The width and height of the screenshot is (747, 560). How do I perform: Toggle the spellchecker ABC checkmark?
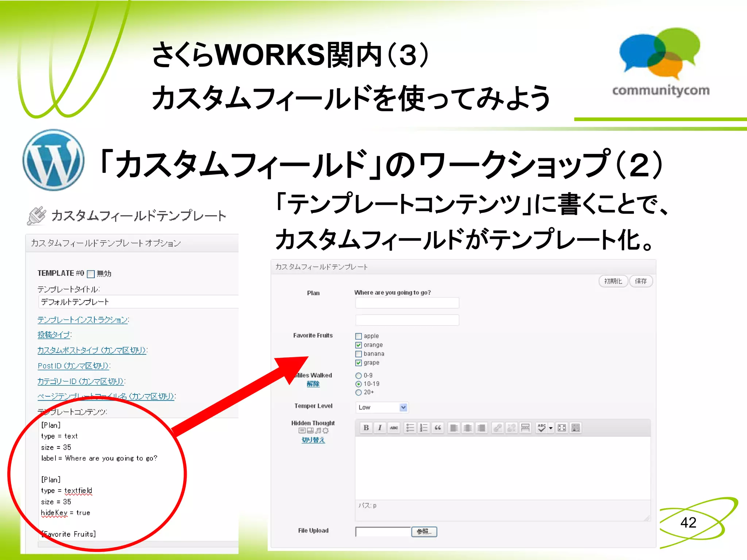click(x=542, y=428)
